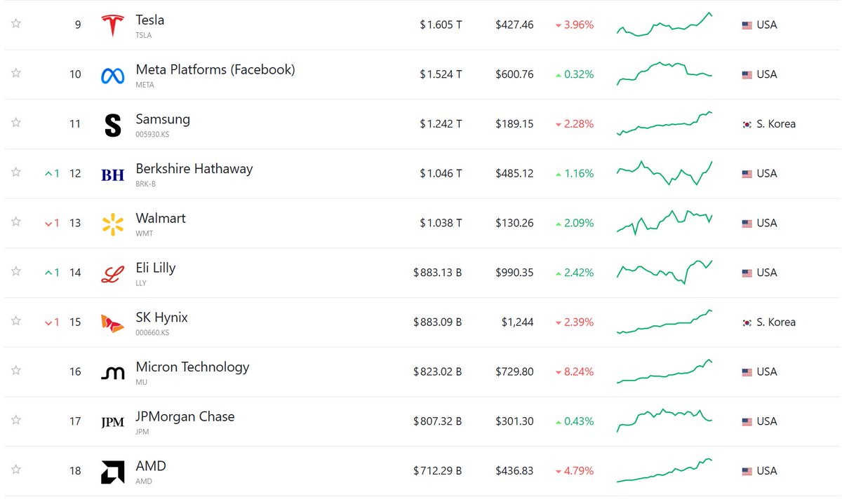Open the AMD company page
Image resolution: width=842 pixels, height=504 pixels.
click(x=151, y=466)
